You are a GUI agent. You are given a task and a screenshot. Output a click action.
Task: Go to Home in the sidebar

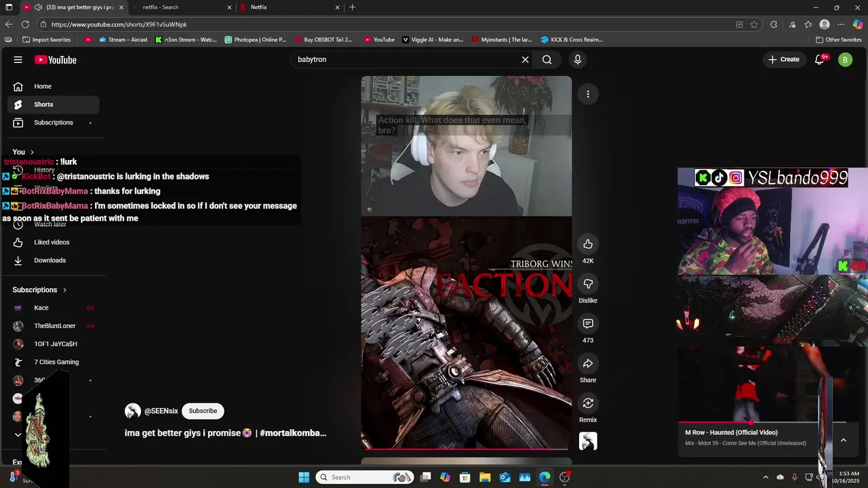point(54,86)
